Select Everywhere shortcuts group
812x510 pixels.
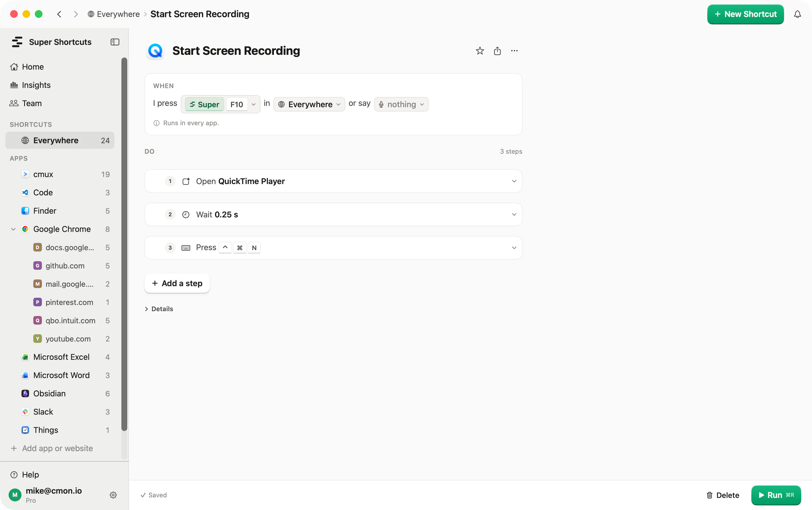click(60, 140)
